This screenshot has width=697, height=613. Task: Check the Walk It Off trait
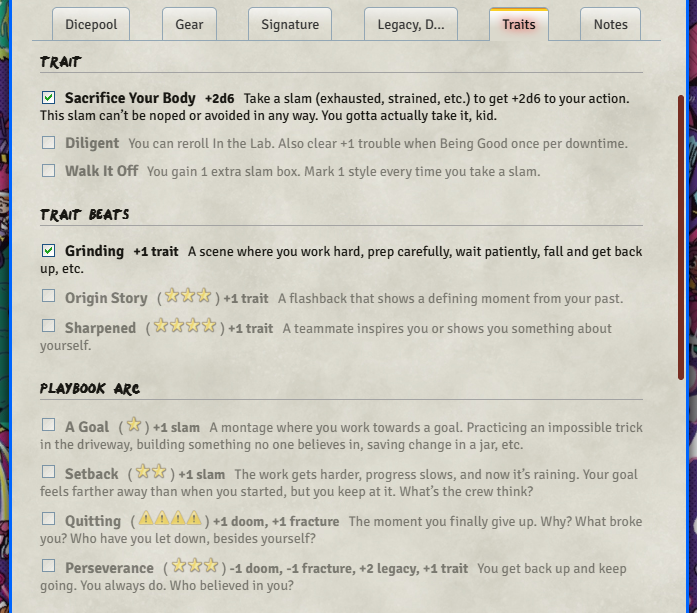click(48, 171)
